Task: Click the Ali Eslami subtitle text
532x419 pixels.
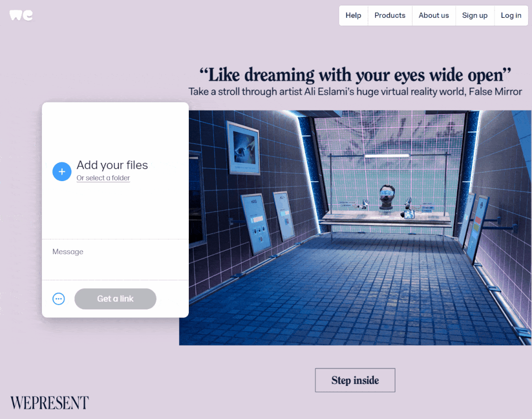Action: pos(355,92)
